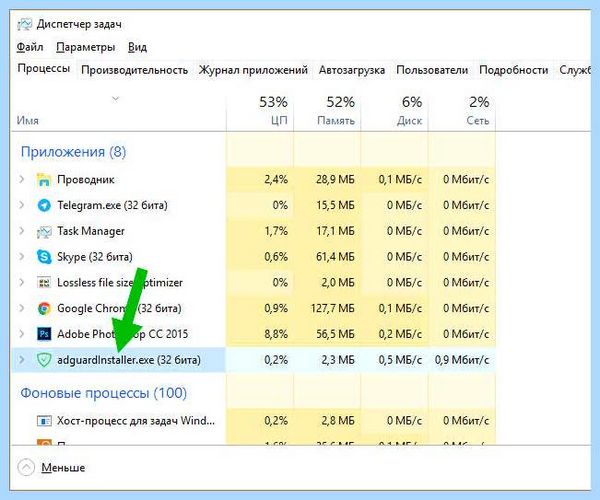This screenshot has height=500, width=600.
Task: Click the 8,8% CPU value for Photoshop
Action: 276,334
